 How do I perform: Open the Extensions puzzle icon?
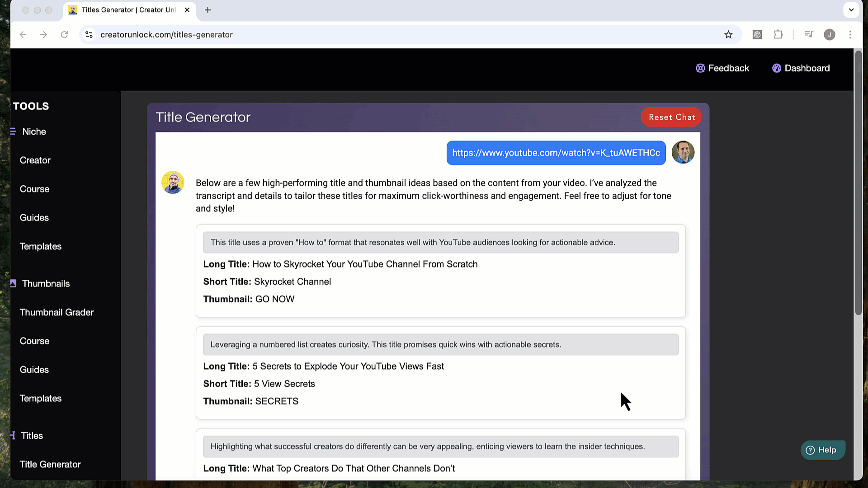778,35
